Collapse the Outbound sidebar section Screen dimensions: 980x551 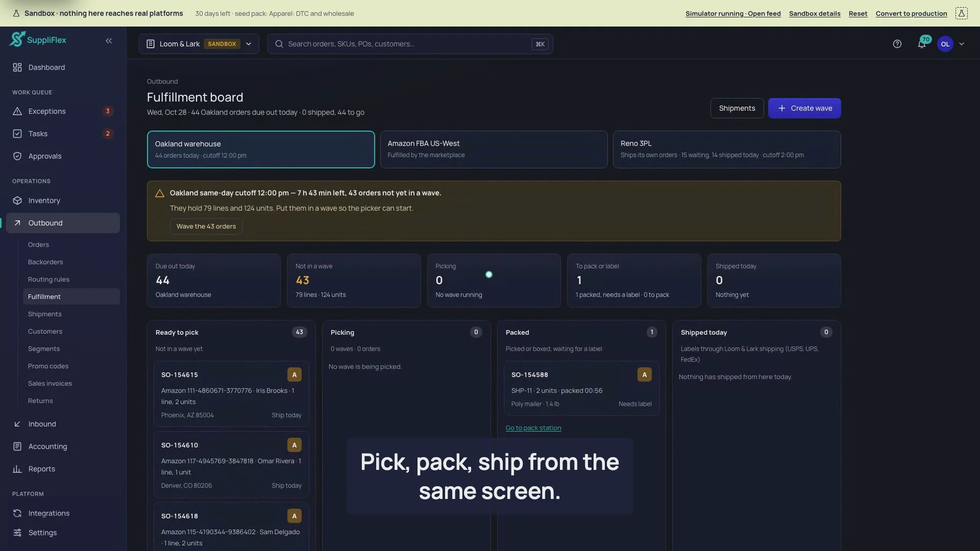coord(63,223)
